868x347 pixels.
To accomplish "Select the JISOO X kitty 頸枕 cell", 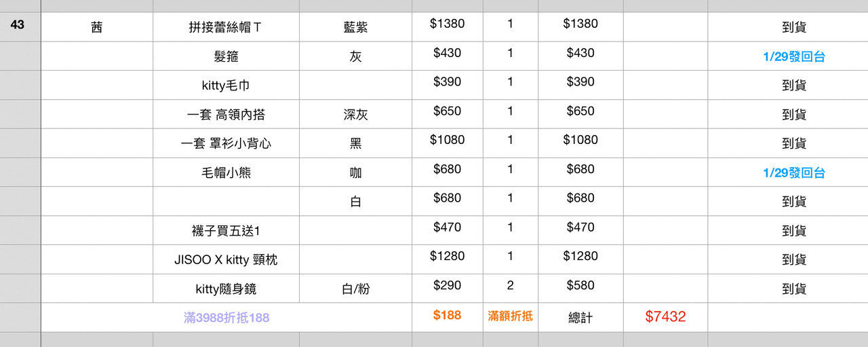I will (x=226, y=259).
